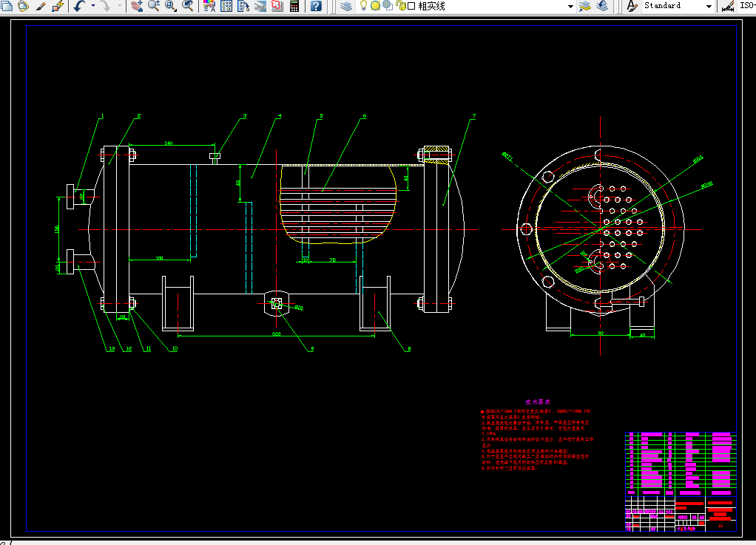Click Make Object's Layer Current icon
Viewport: 756px width, 545px height.
(584, 6)
